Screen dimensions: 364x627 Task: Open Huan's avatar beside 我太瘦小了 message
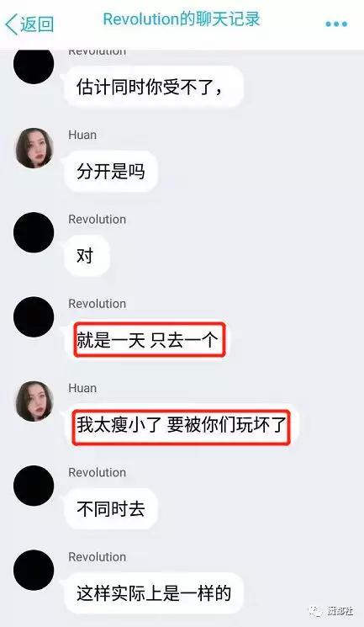coord(34,401)
